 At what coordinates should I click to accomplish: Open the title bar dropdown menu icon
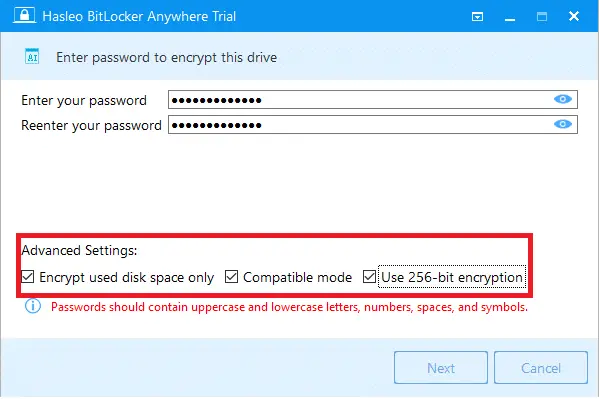[478, 16]
